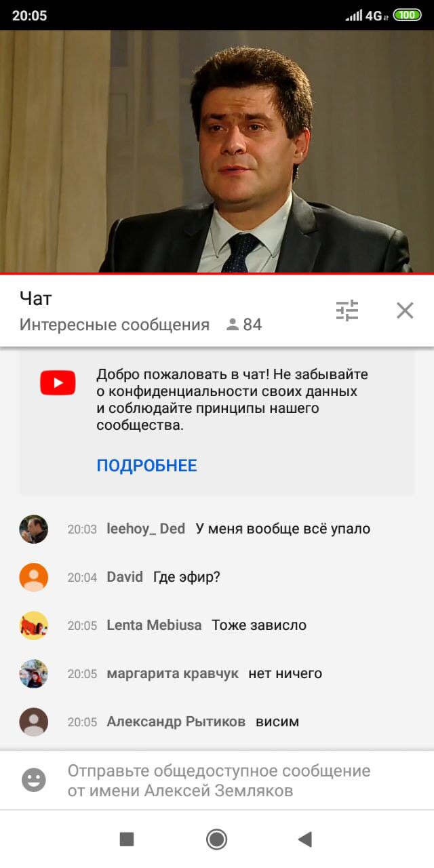Viewport: 434px width, 868px height.
Task: Open leehoy_ Ded's avatar
Action: point(34,529)
